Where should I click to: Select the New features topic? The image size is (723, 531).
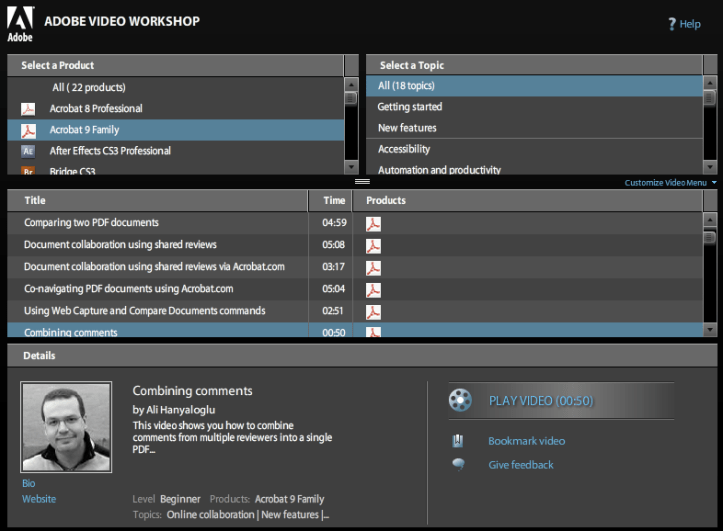(x=534, y=128)
